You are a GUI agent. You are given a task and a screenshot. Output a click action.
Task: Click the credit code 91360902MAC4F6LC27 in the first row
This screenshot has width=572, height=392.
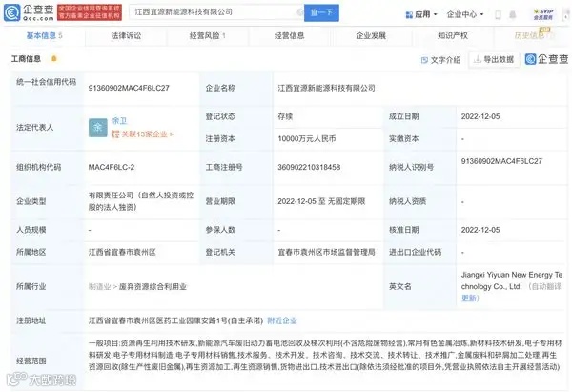pos(129,88)
